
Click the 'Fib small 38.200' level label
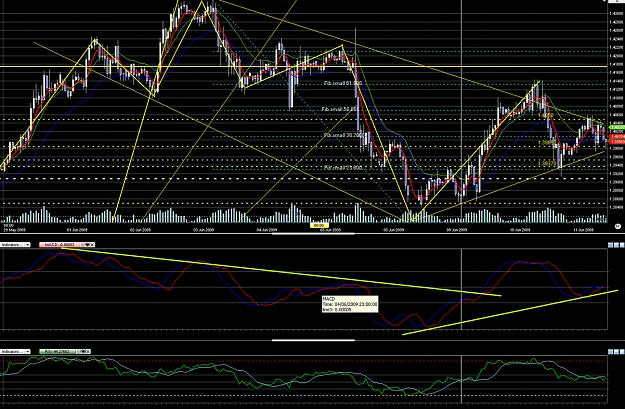pyautogui.click(x=343, y=135)
